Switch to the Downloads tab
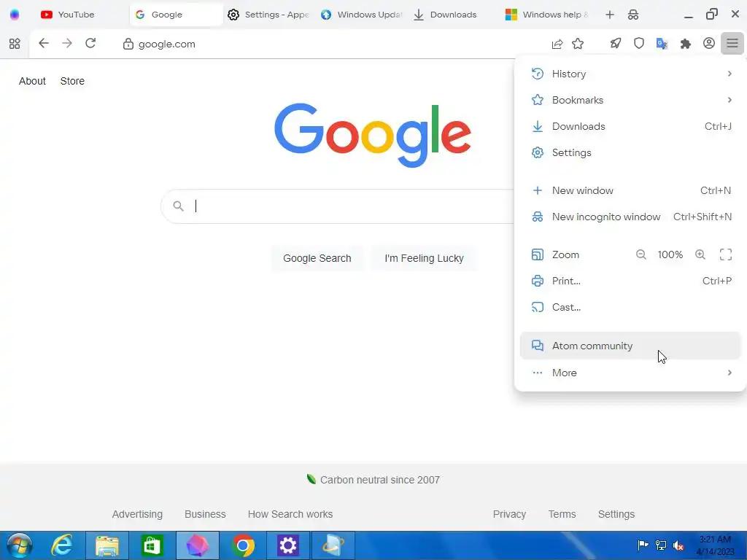 [455, 15]
